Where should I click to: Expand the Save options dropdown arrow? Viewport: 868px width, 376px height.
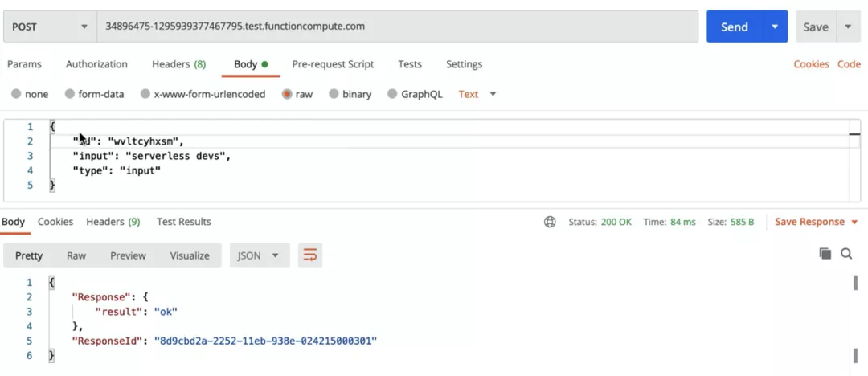[x=848, y=27]
